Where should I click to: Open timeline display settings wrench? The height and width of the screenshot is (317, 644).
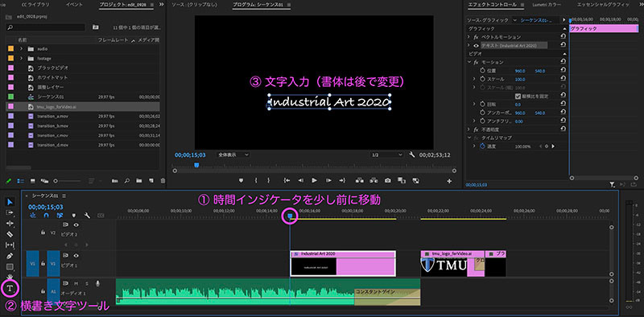pos(87,215)
